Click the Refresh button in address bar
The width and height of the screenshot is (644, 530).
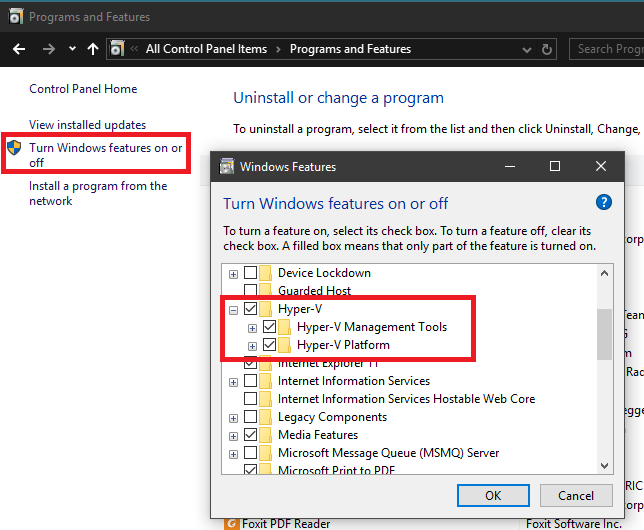click(547, 49)
